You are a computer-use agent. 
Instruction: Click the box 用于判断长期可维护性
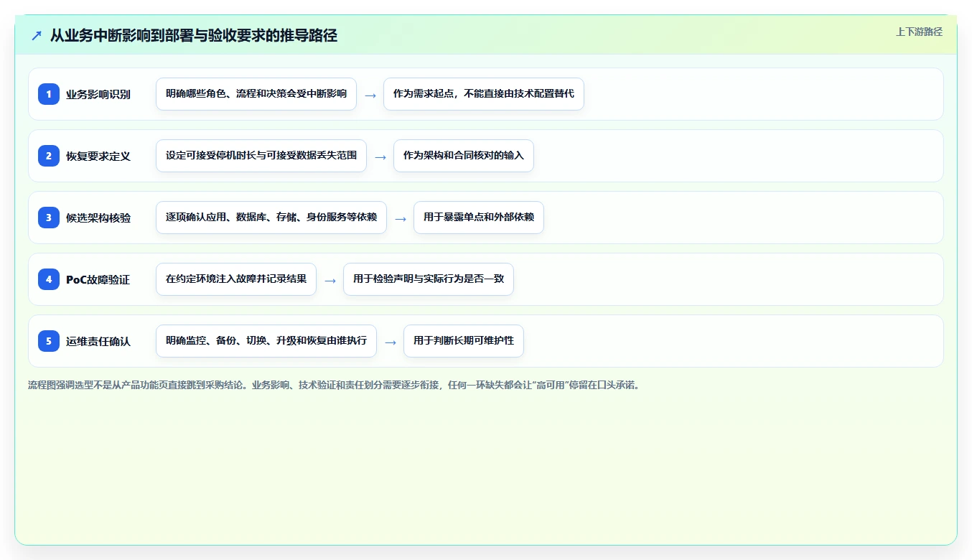coord(464,341)
